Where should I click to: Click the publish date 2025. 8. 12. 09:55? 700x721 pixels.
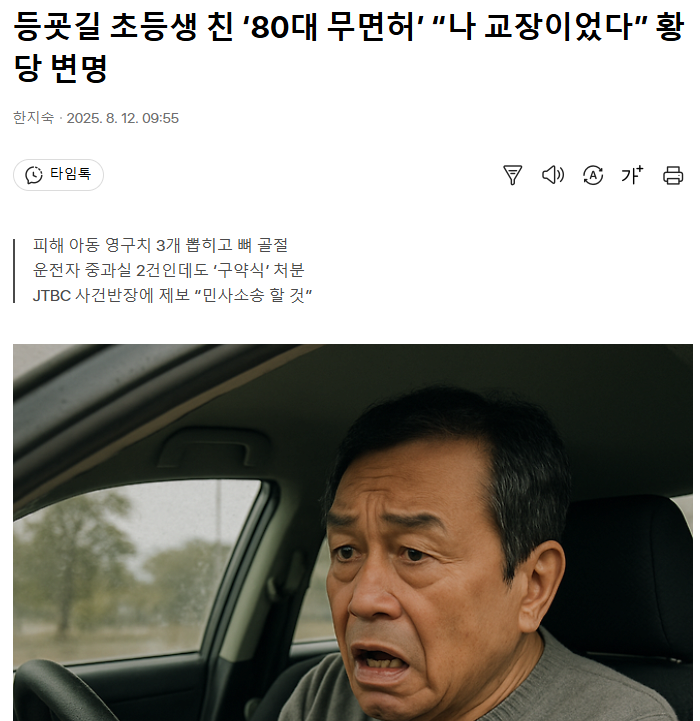point(122,118)
